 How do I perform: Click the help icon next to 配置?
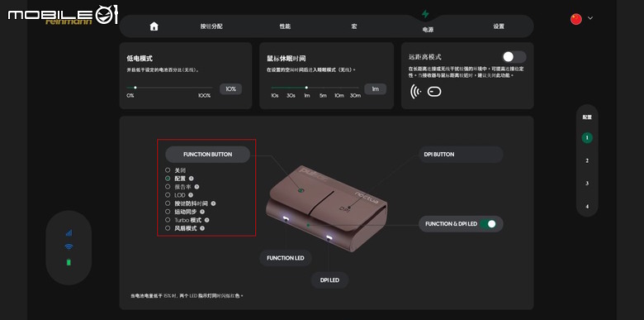(x=192, y=179)
